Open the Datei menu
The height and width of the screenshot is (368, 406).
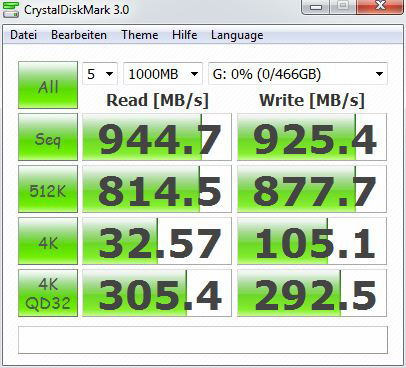click(23, 35)
